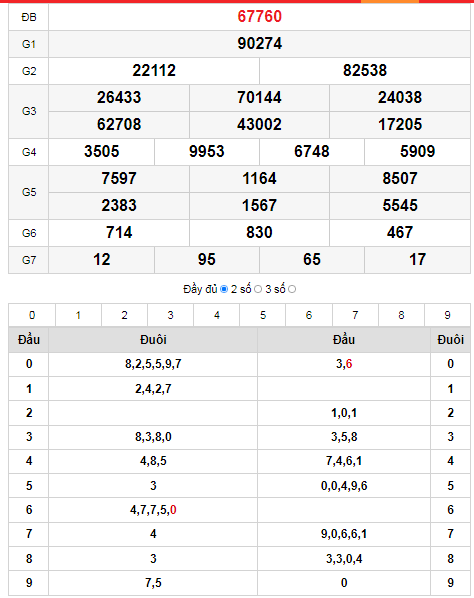474x598 pixels.
Task: Select digit 4 in number filter row
Action: click(x=217, y=315)
